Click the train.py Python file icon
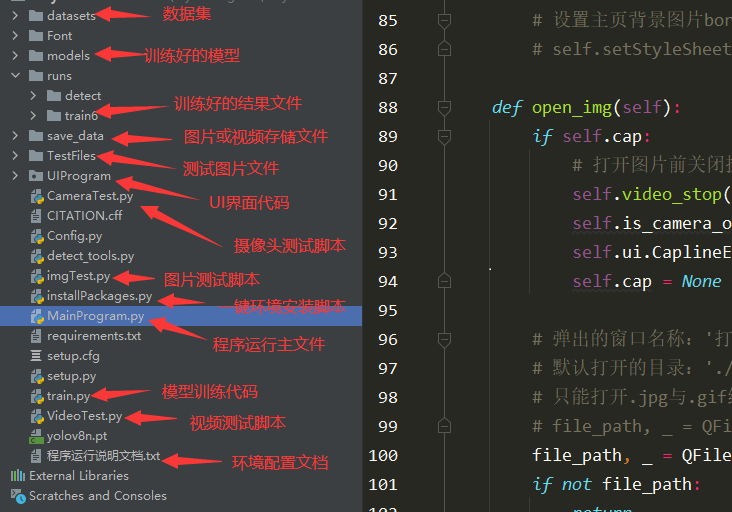Viewport: 732px width, 512px height. (x=36, y=396)
